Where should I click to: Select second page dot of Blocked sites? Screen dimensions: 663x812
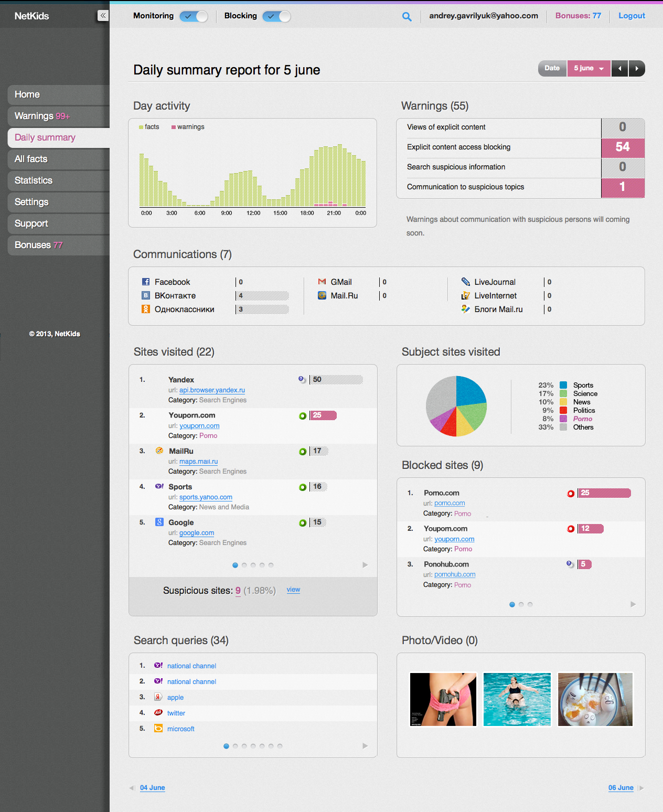click(521, 604)
